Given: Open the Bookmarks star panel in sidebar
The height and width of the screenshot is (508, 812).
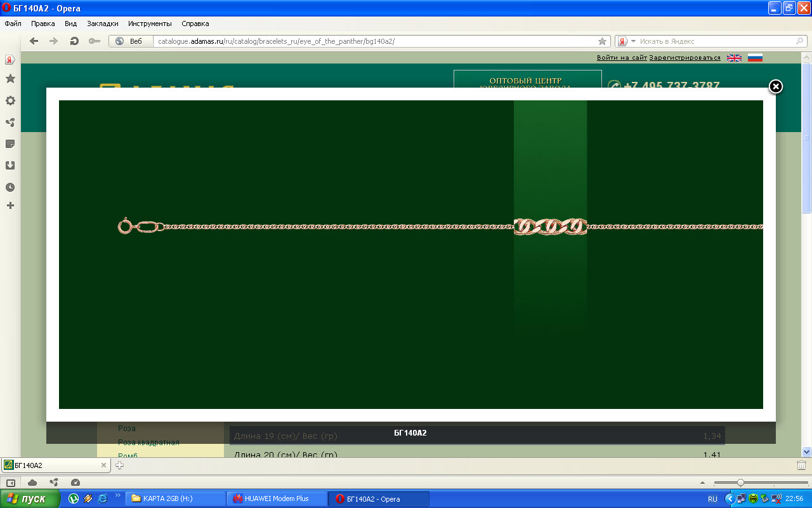Looking at the screenshot, I should (x=10, y=79).
